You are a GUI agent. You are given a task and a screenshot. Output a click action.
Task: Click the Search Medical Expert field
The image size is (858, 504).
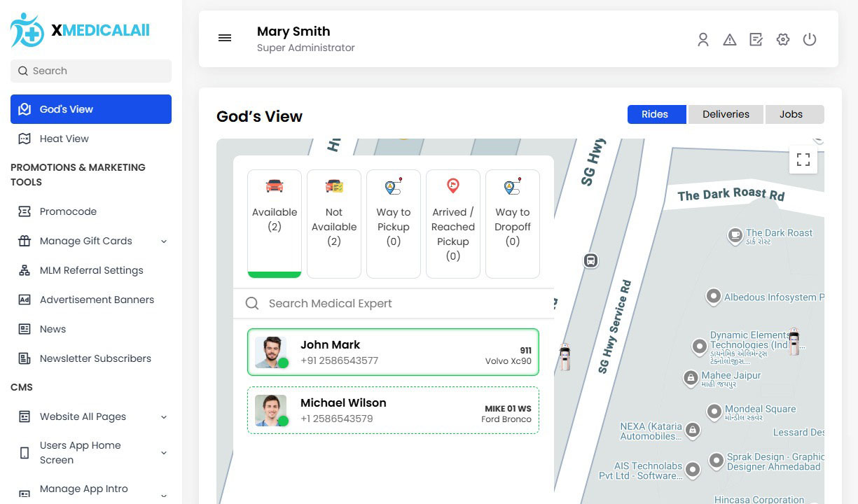click(399, 303)
